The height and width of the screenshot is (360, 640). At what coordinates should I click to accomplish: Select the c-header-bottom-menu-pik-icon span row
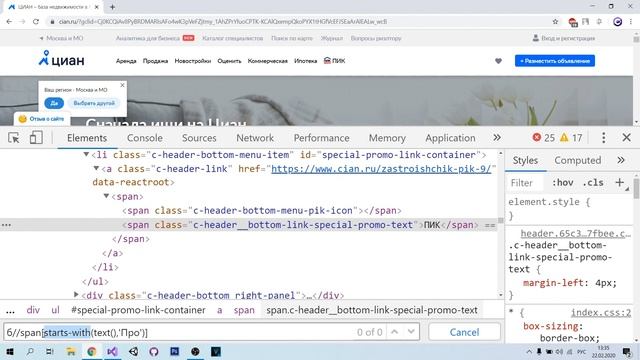pos(262,211)
